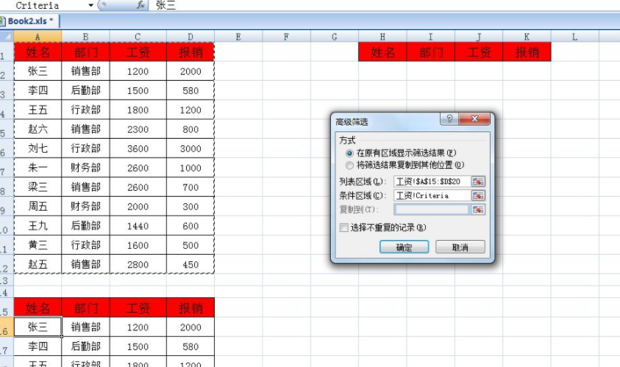Select column G header

point(335,37)
